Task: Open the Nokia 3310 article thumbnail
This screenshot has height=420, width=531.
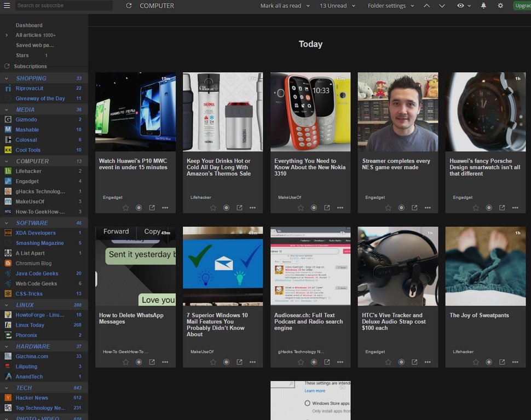Action: coord(310,112)
